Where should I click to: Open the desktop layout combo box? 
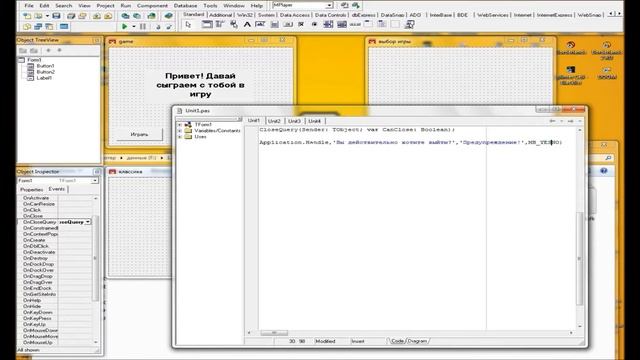click(x=329, y=5)
